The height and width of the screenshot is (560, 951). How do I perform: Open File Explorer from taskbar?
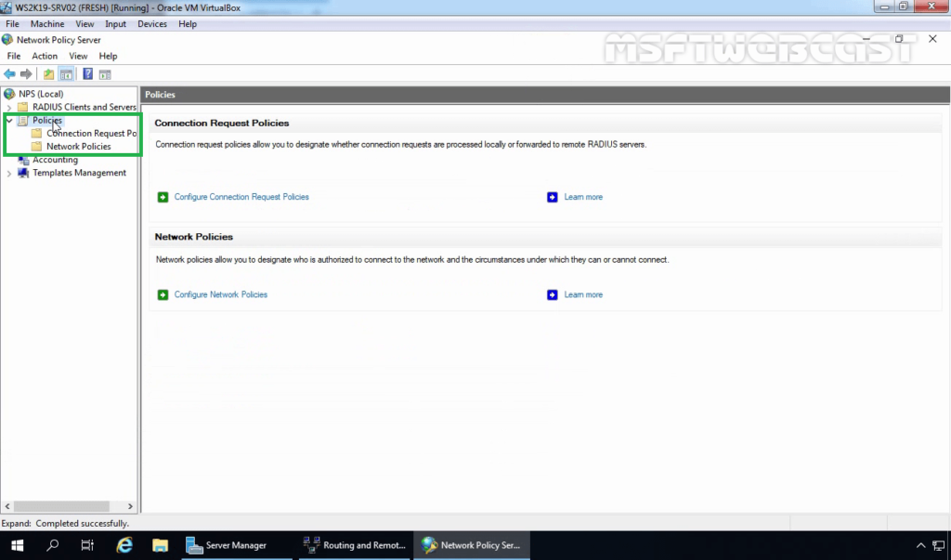(x=160, y=545)
